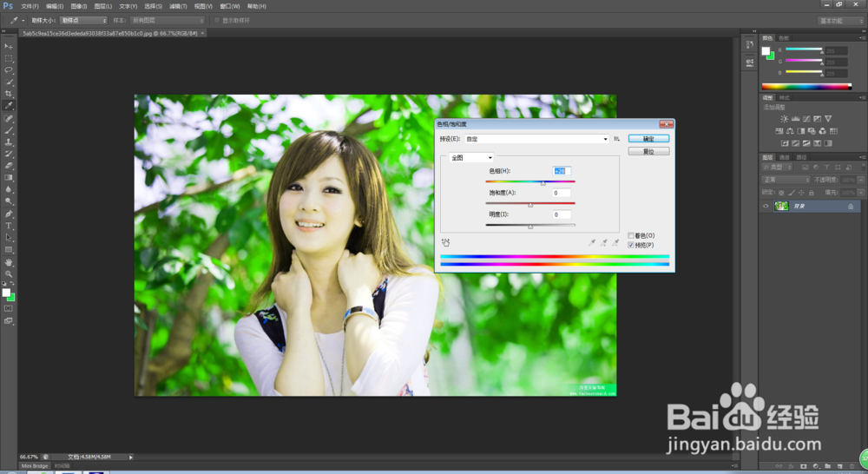Open the sample layers dropdown

click(168, 21)
